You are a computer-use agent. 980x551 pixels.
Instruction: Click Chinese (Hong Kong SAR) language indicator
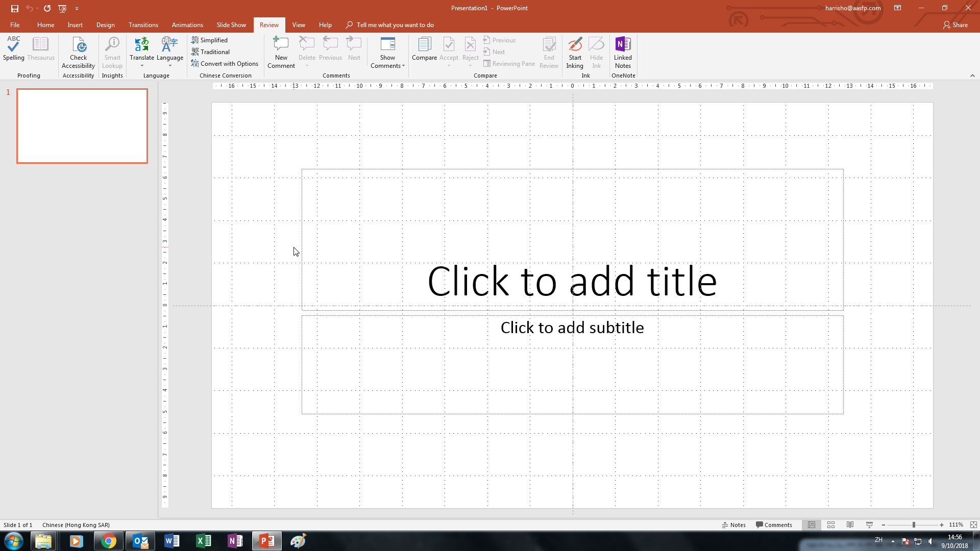coord(76,525)
